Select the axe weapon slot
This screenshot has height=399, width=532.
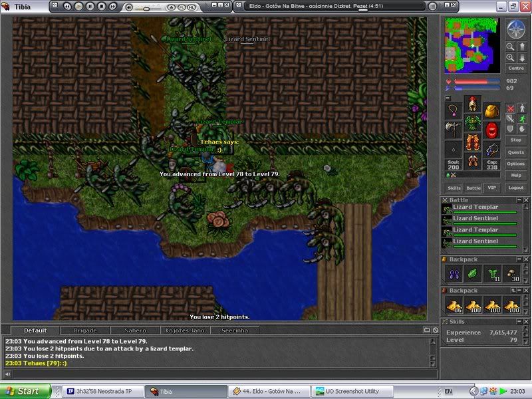[454, 130]
